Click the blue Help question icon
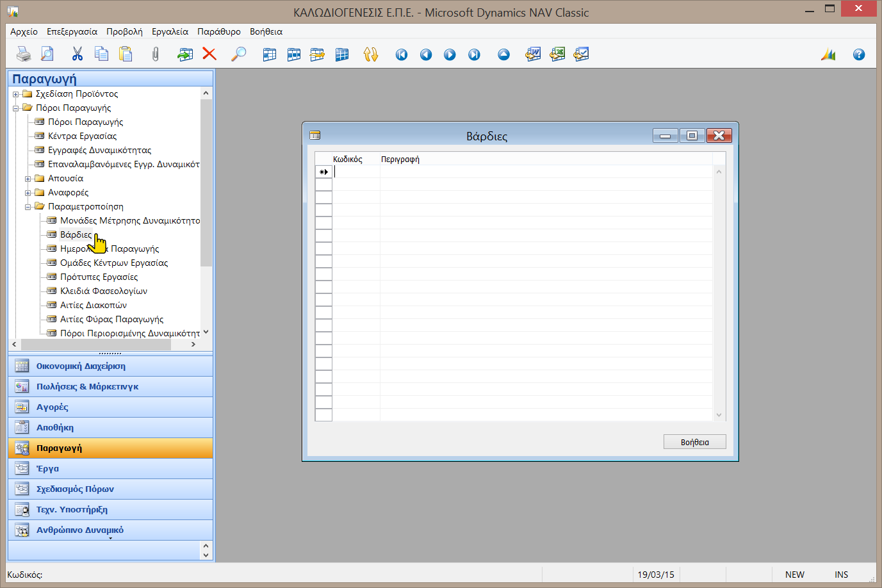This screenshot has width=882, height=588. (x=859, y=54)
